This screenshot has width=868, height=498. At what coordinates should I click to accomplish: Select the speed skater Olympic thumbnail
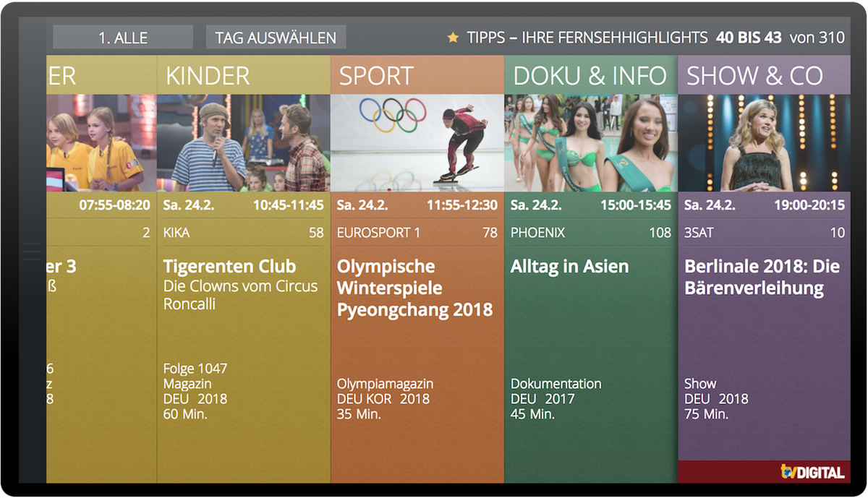click(417, 143)
